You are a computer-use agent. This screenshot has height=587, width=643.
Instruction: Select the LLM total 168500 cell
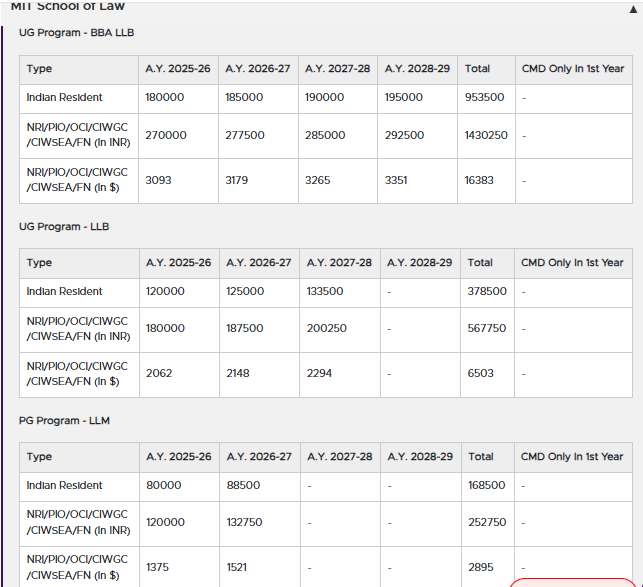pos(487,486)
